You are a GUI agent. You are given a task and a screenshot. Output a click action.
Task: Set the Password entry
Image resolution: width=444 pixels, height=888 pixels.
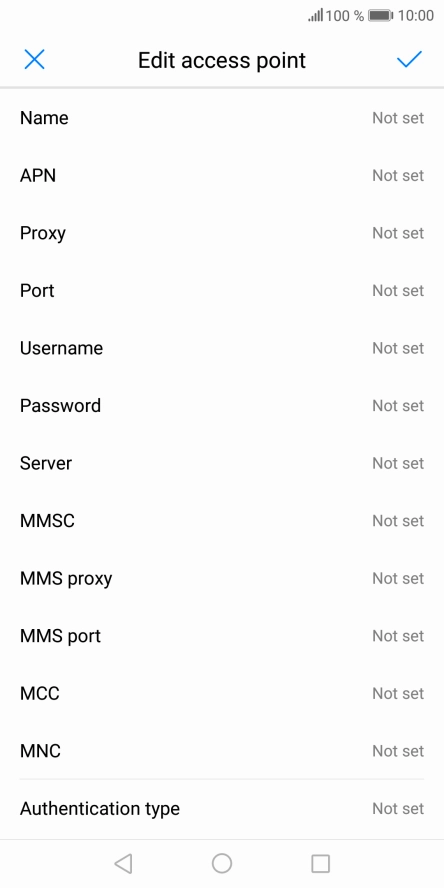click(x=222, y=405)
